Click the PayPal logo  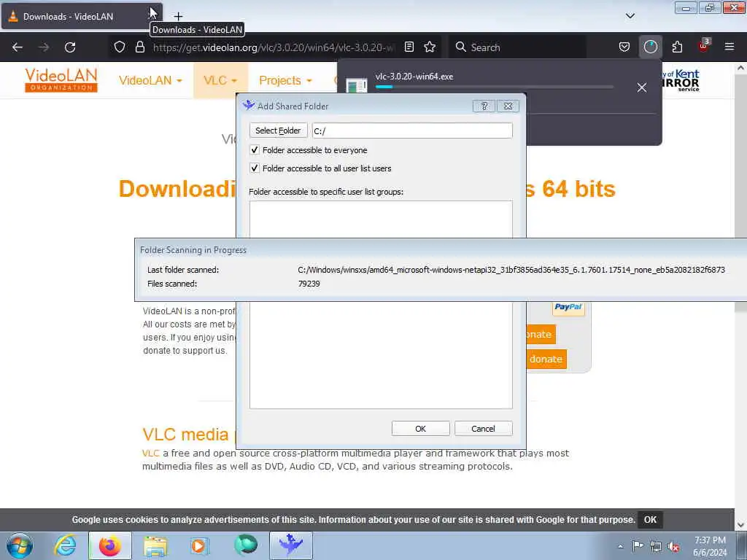pyautogui.click(x=568, y=307)
